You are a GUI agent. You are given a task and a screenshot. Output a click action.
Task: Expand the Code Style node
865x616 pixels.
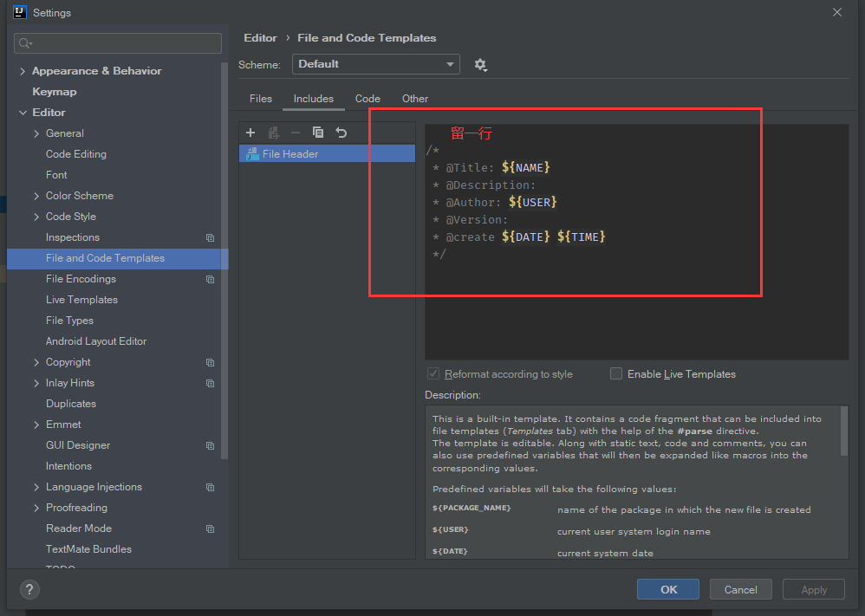pyautogui.click(x=36, y=217)
